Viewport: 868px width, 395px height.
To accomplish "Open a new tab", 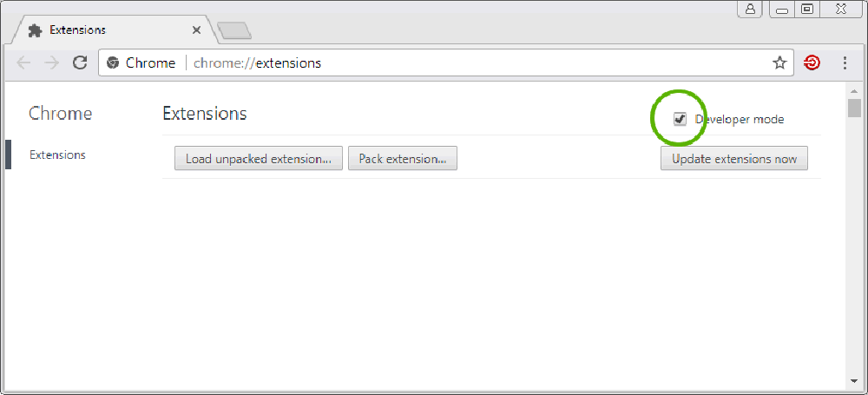I will (234, 32).
